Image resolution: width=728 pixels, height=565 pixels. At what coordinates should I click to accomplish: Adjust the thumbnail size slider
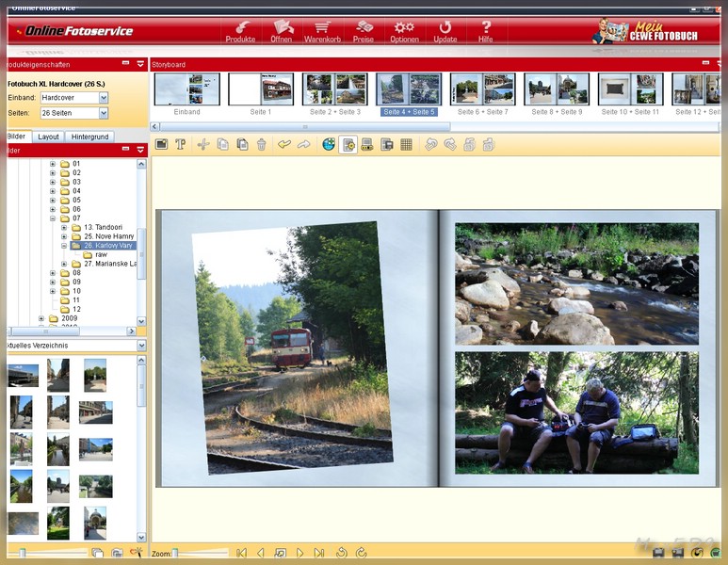[22, 553]
